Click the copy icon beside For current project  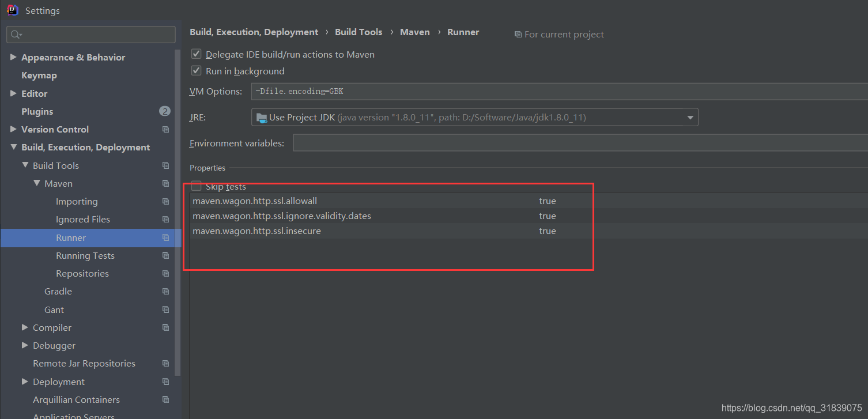[518, 35]
